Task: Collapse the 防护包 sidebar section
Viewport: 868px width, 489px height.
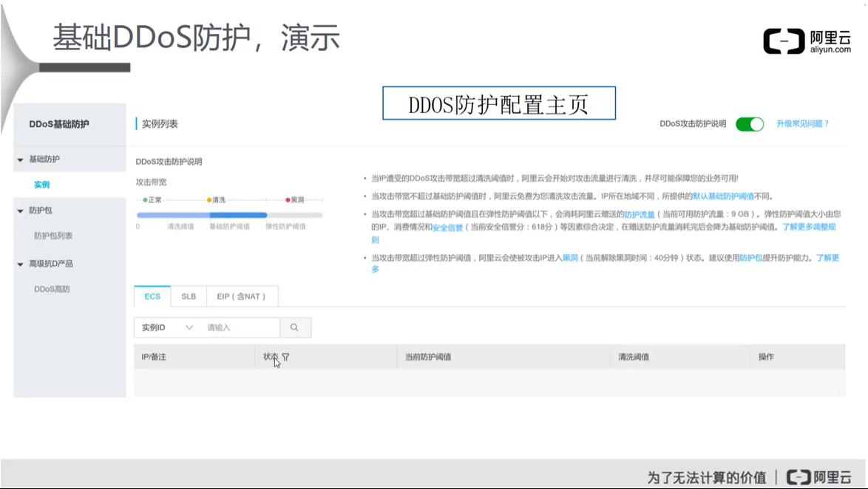Action: 21,211
